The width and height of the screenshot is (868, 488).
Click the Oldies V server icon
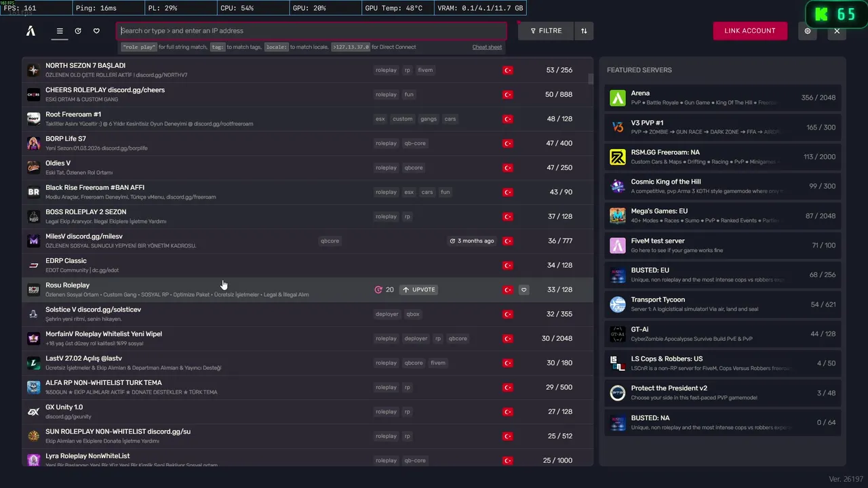33,167
